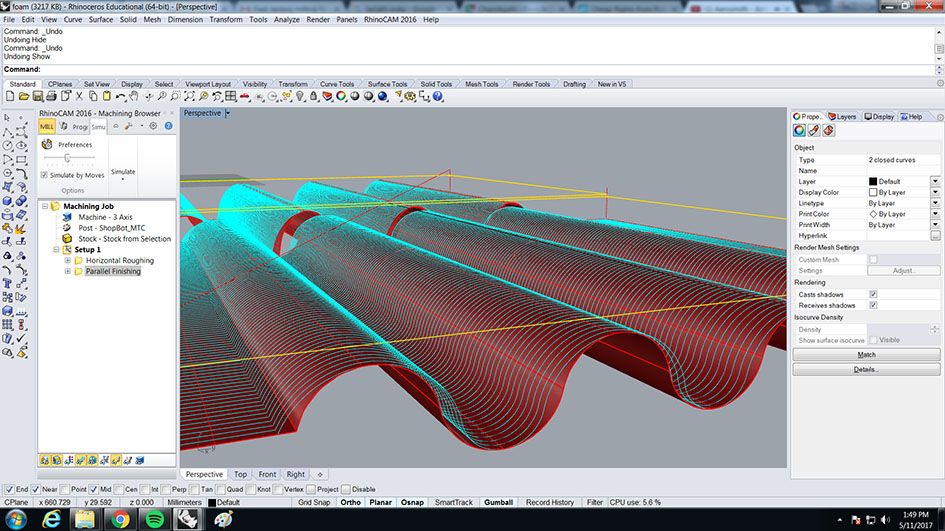This screenshot has width=945, height=531.
Task: Click the simulation speed slider
Action: point(69,157)
